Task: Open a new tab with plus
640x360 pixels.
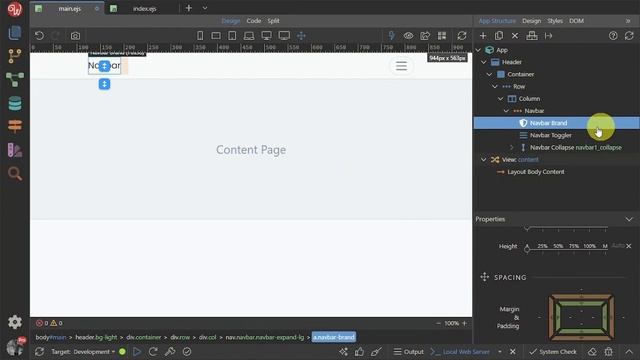Action: [x=189, y=8]
